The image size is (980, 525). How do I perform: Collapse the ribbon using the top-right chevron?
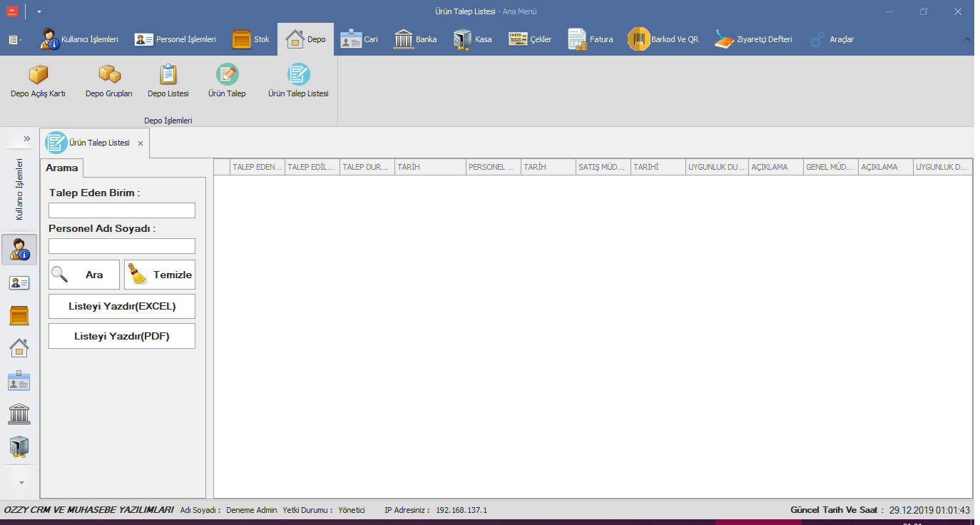coord(967,39)
